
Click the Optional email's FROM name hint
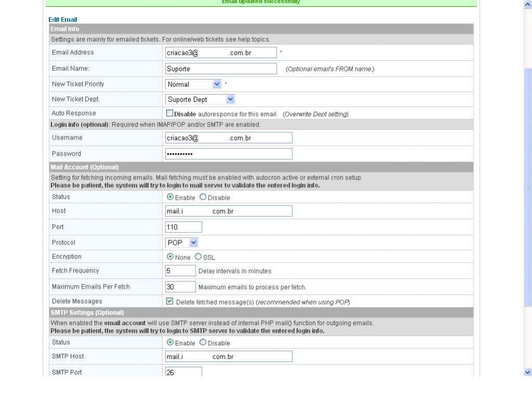click(x=330, y=69)
